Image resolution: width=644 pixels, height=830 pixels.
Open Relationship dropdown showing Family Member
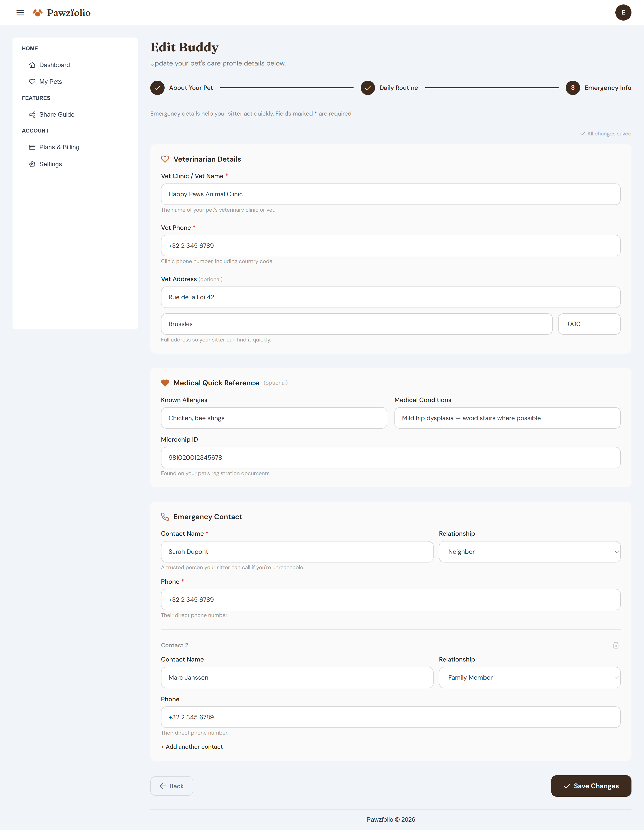click(529, 677)
